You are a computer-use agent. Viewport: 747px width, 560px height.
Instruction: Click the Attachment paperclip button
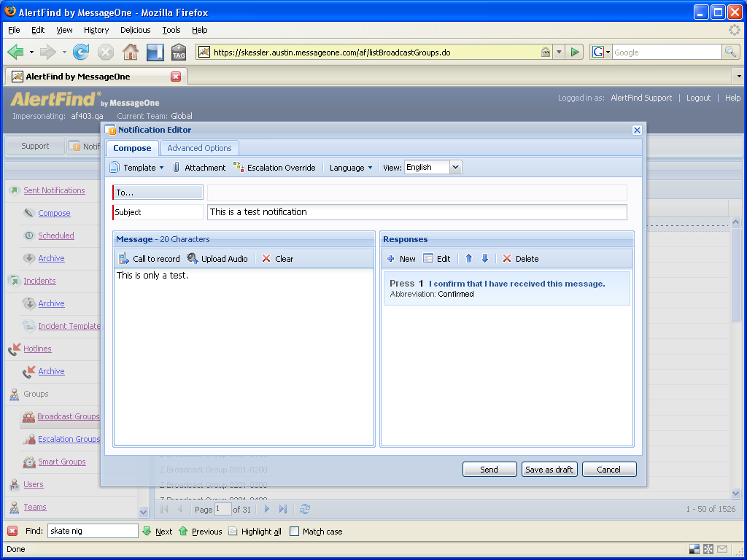point(199,168)
